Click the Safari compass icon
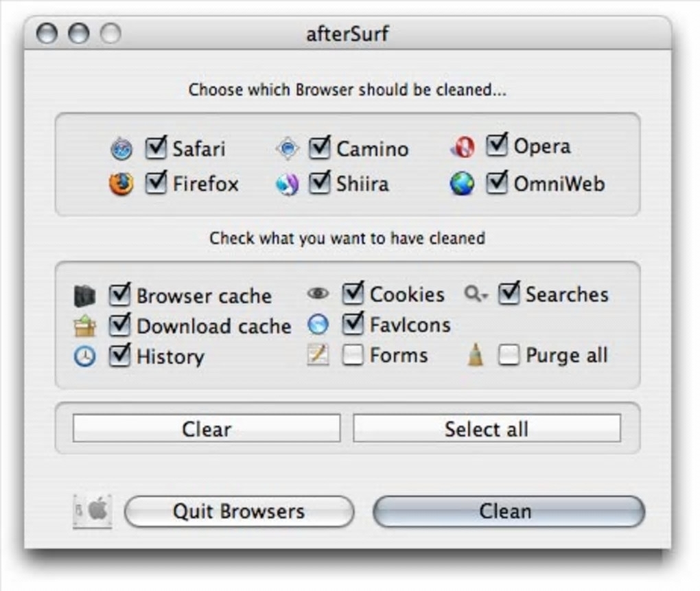 121,149
